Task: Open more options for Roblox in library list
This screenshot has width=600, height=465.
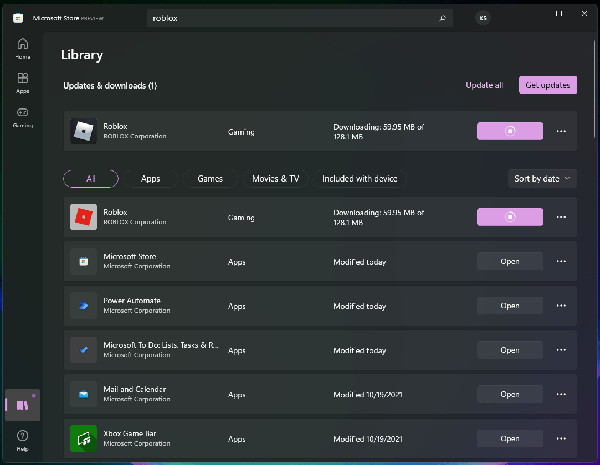Action: 561,217
